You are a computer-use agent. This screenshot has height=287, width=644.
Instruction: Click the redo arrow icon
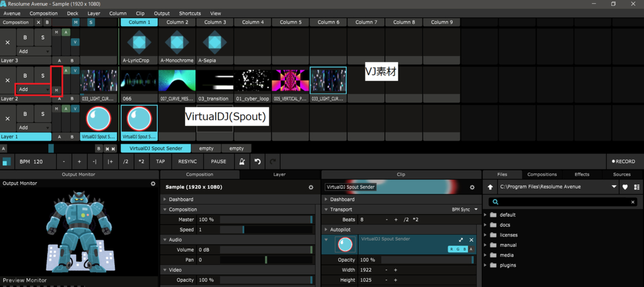273,161
